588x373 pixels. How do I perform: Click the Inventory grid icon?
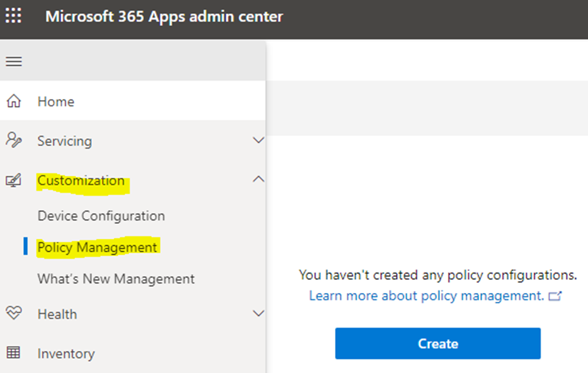13,353
